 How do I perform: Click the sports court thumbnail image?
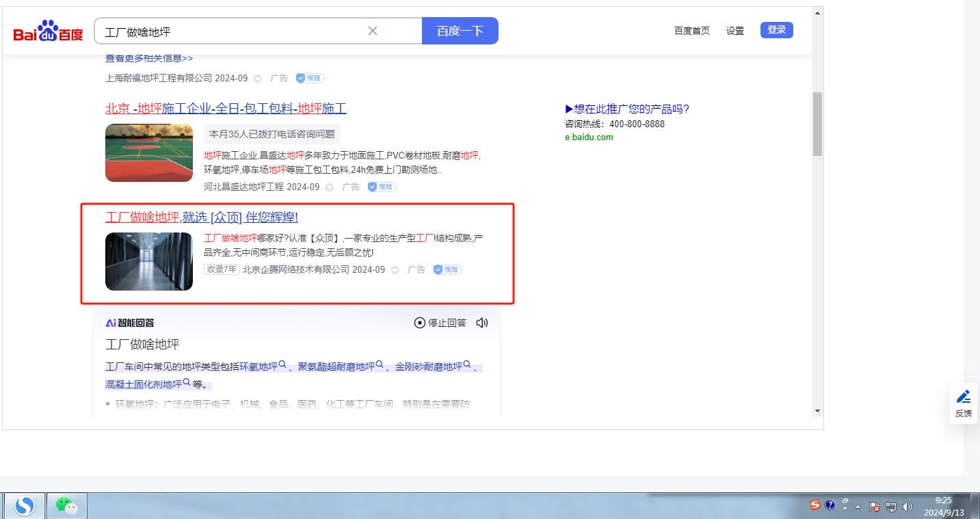149,152
